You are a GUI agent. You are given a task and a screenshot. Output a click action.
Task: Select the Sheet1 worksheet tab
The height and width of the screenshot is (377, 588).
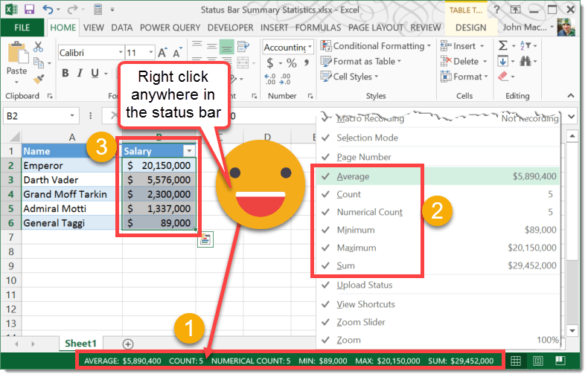80,344
